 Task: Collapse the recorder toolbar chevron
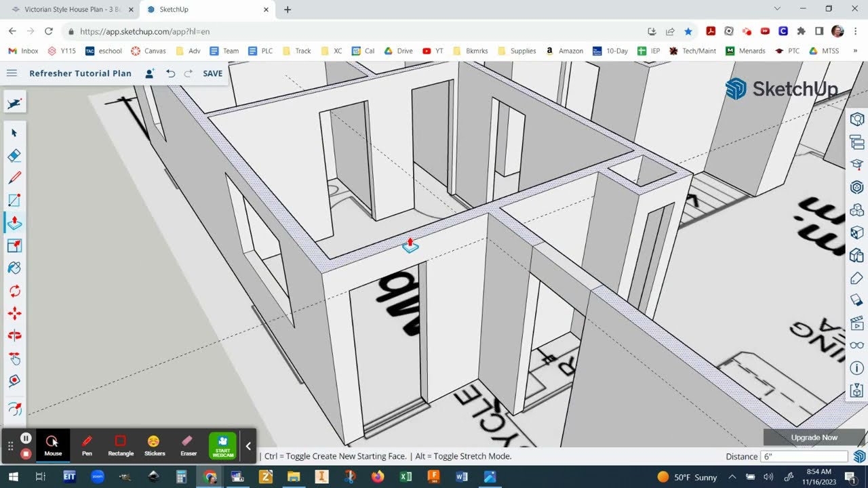point(248,445)
